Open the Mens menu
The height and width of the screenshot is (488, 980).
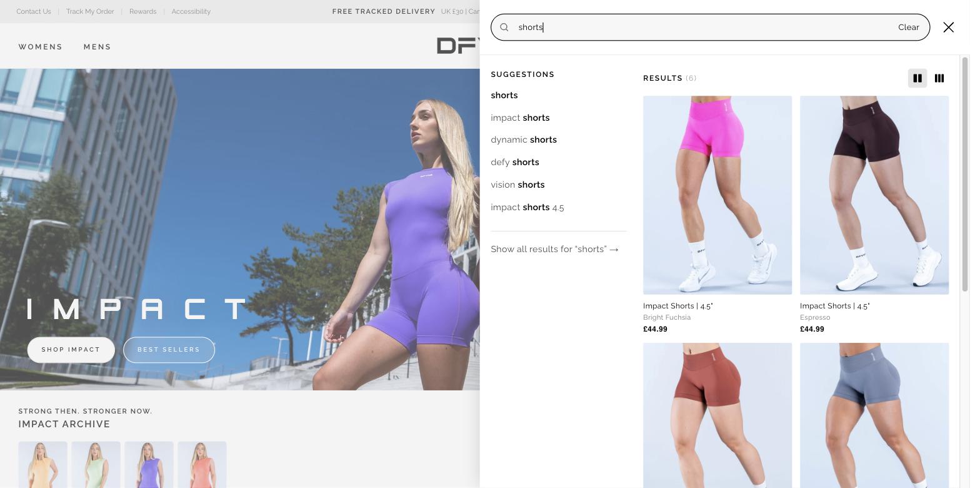click(x=97, y=47)
